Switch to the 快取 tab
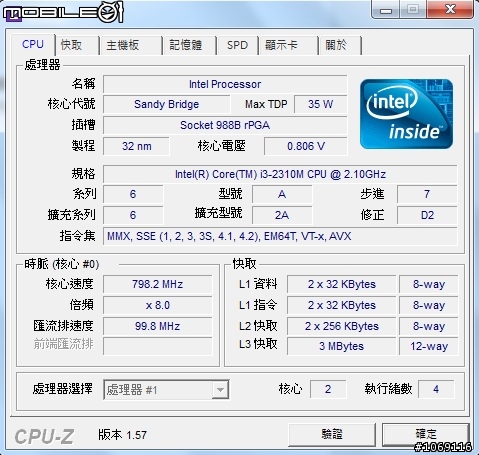This screenshot has width=479, height=455. [x=76, y=45]
